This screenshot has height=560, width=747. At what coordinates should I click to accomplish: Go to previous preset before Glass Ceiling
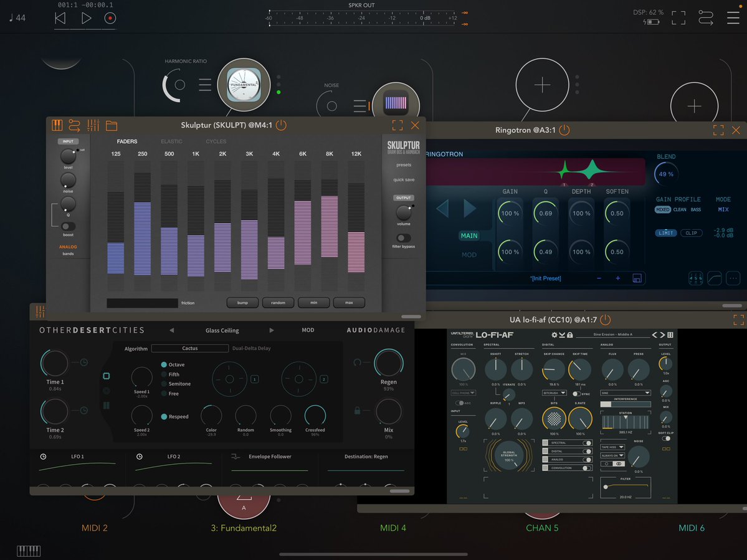171,330
